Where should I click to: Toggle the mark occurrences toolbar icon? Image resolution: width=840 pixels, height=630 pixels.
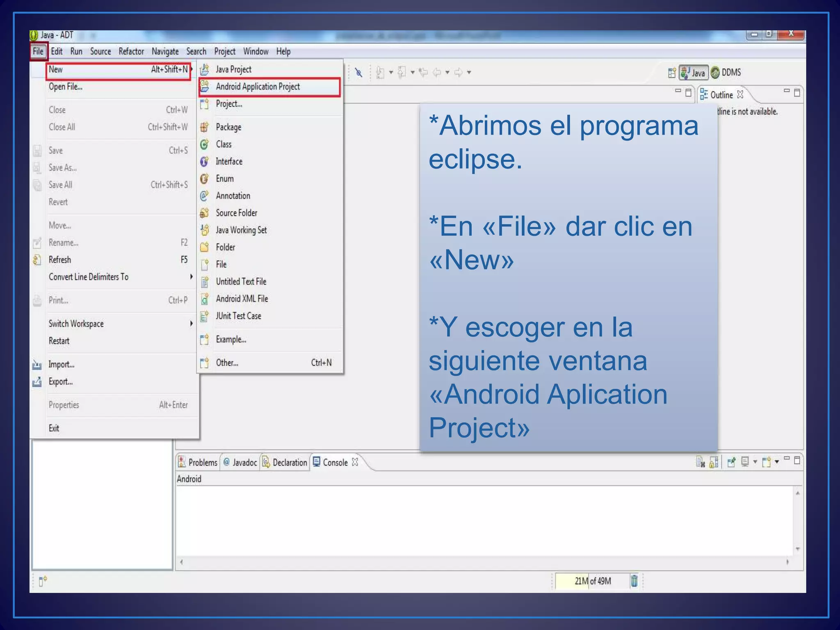(x=359, y=73)
